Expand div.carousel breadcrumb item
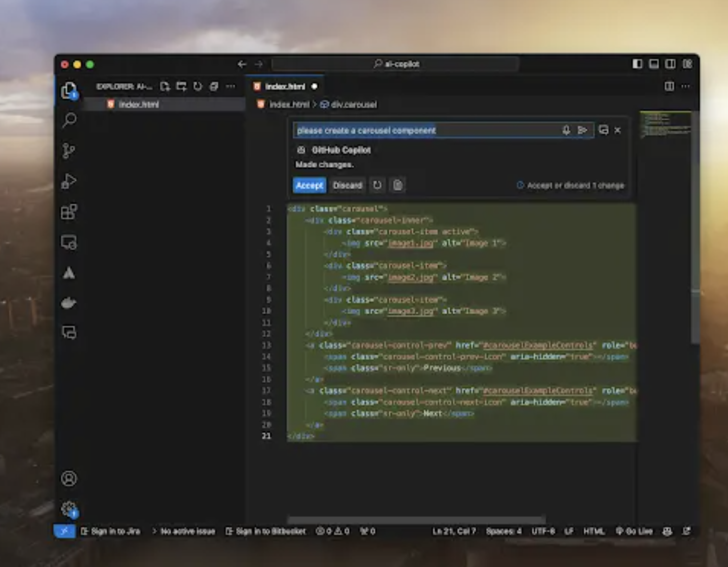Viewport: 728px width, 567px height. coord(353,104)
